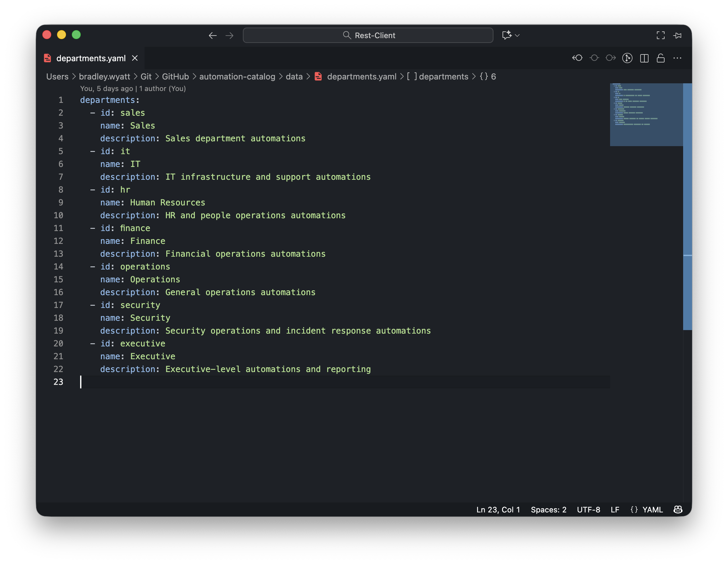Open the more actions ellipsis menu
Viewport: 728px width, 564px height.
click(x=677, y=58)
